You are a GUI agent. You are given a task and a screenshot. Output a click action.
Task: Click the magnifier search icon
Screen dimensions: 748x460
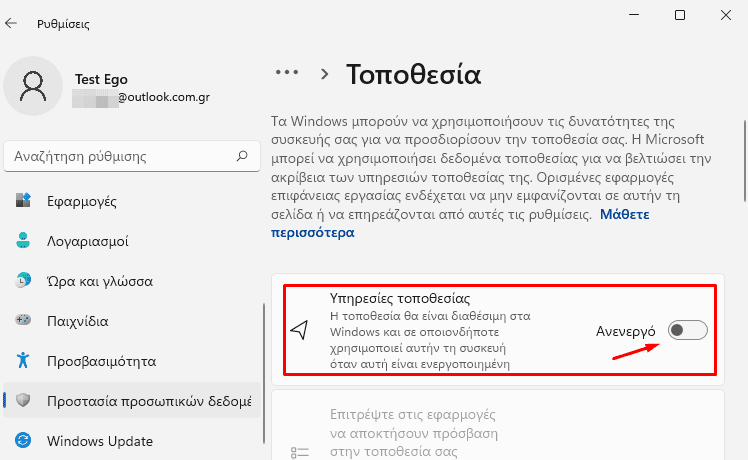point(242,156)
